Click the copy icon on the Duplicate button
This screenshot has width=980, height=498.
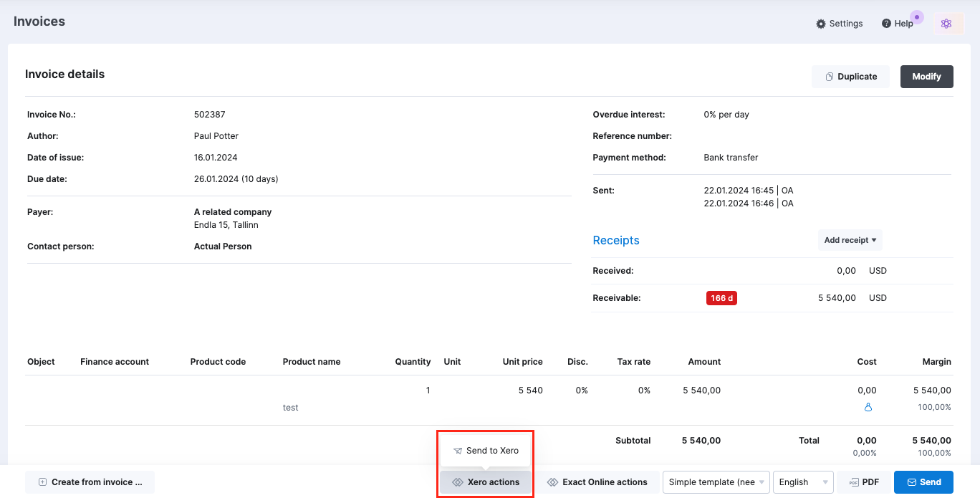coord(830,76)
